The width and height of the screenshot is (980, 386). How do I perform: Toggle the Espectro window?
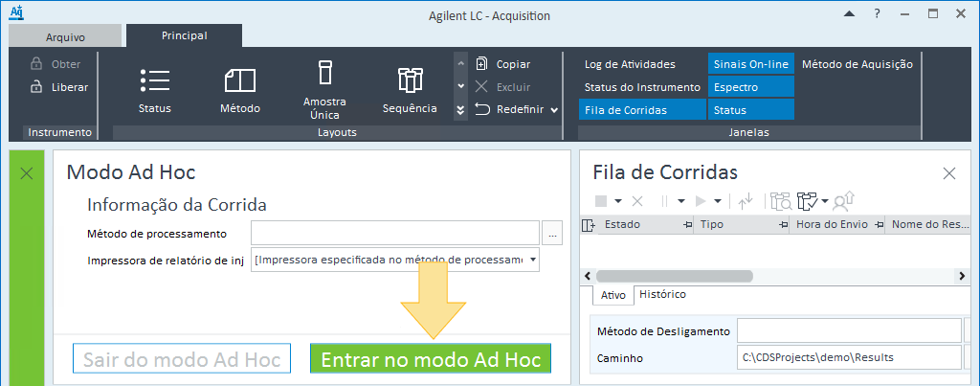(x=751, y=87)
